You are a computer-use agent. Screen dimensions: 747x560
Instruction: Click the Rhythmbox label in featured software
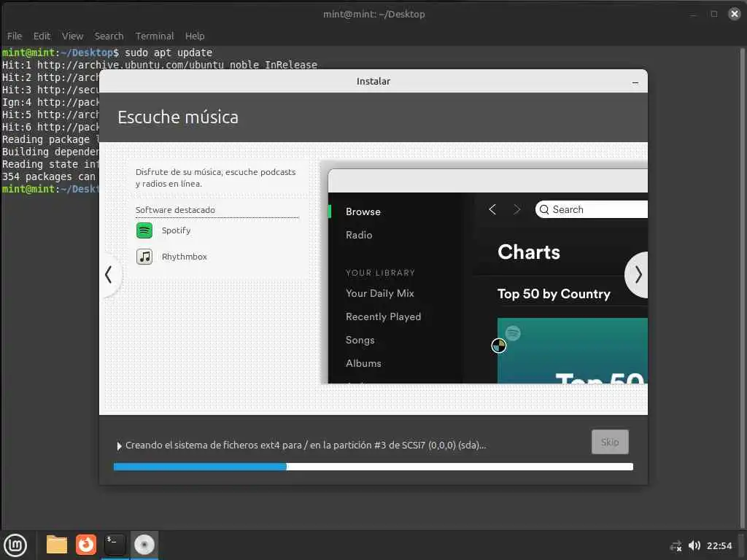tap(185, 257)
